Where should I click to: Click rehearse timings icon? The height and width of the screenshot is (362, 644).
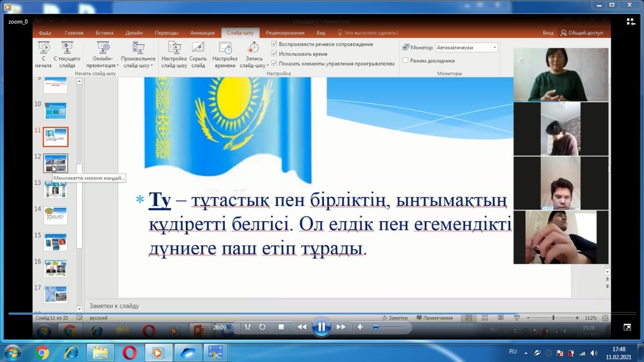[x=225, y=48]
